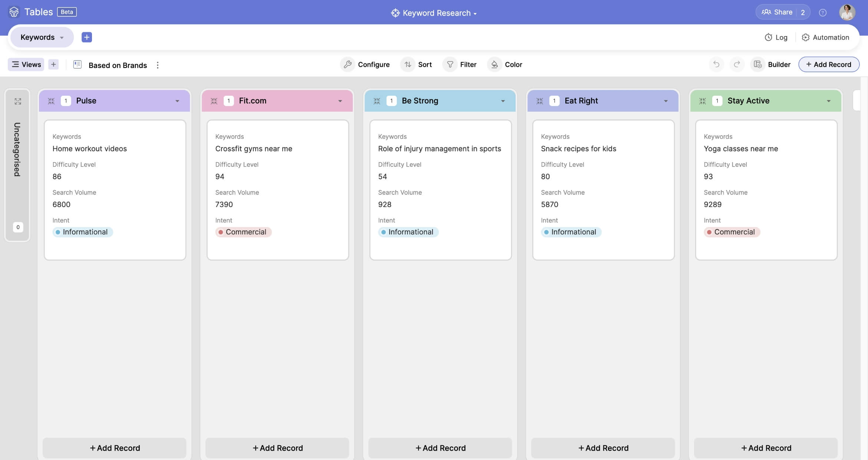Open Automation settings
The height and width of the screenshot is (460, 868).
tap(825, 37)
